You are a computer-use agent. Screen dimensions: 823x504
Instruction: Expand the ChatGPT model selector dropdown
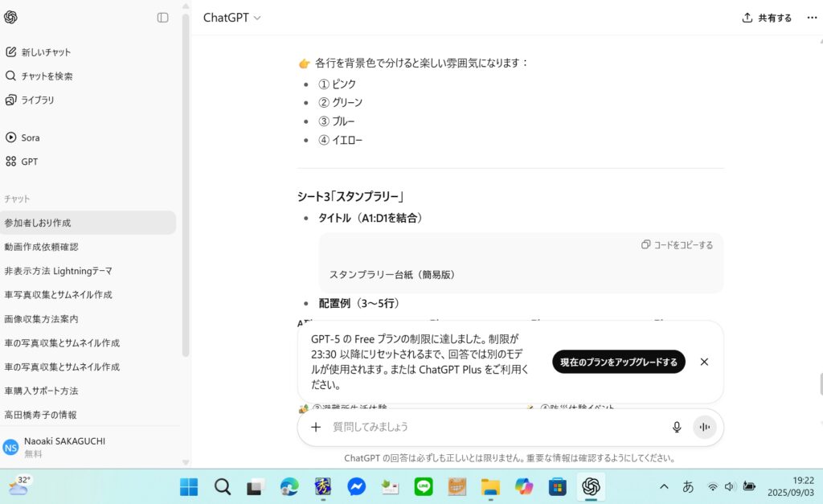tap(231, 18)
